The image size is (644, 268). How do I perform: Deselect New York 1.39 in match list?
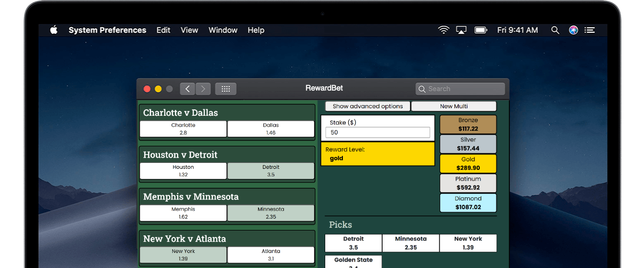tap(183, 255)
